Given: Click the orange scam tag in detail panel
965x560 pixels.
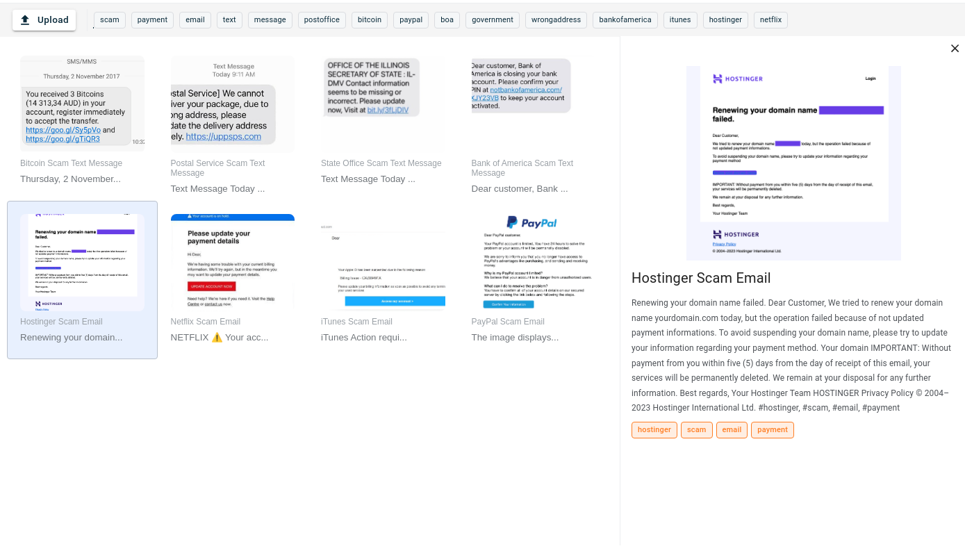Looking at the screenshot, I should point(697,430).
